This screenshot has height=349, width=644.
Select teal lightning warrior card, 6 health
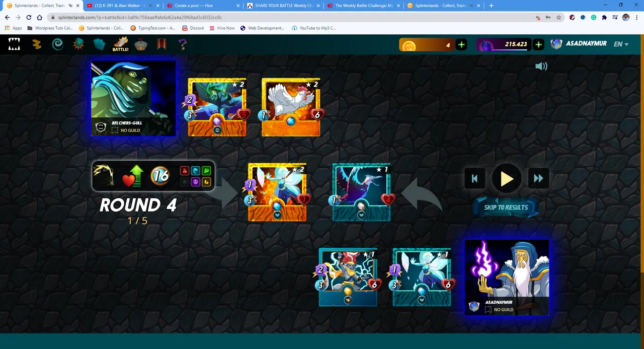pos(348,277)
